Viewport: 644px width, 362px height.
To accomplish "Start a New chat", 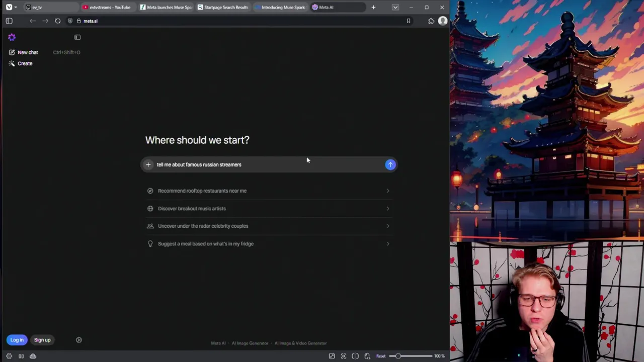I will (28, 52).
